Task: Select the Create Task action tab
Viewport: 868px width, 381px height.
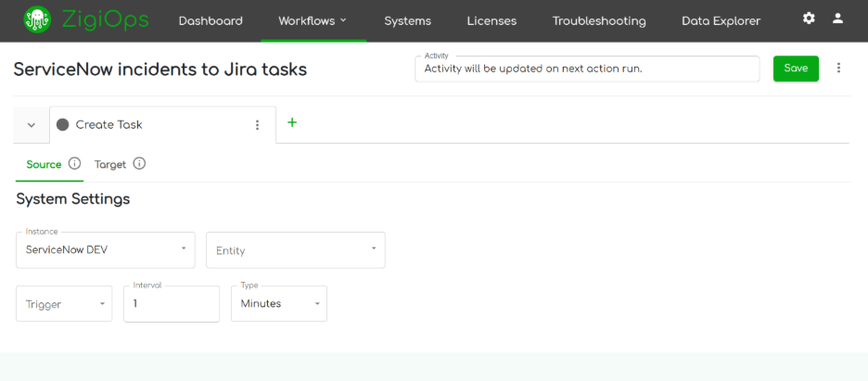Action: click(162, 125)
